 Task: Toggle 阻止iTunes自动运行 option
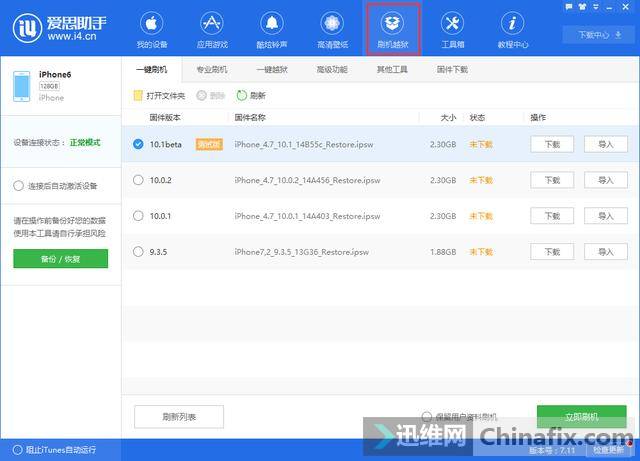(x=18, y=450)
